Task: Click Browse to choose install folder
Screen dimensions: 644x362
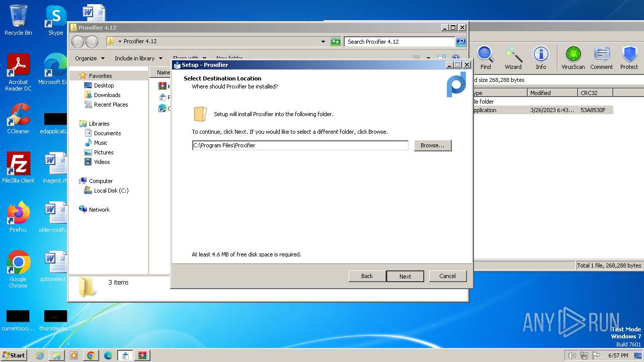Action: (x=433, y=145)
